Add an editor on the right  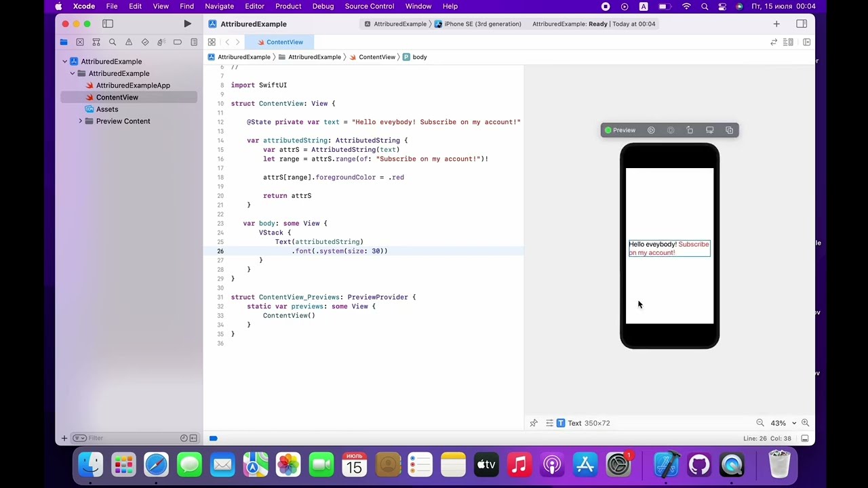[x=807, y=42]
